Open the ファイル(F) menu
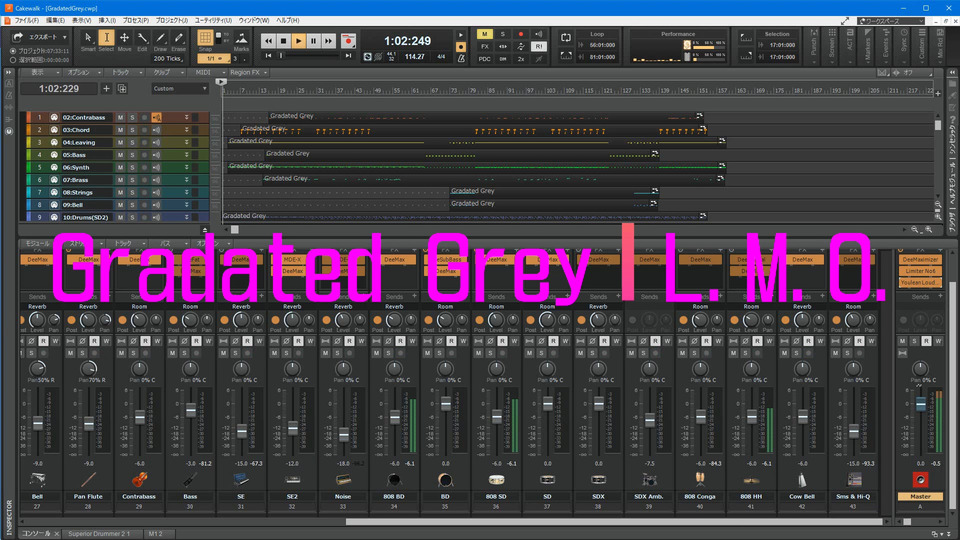Image resolution: width=960 pixels, height=540 pixels. pyautogui.click(x=26, y=20)
